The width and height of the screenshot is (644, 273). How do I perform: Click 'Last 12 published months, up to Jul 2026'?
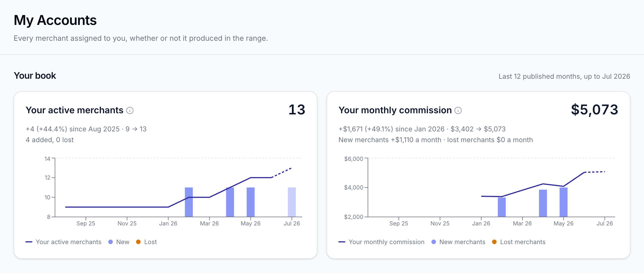point(564,76)
